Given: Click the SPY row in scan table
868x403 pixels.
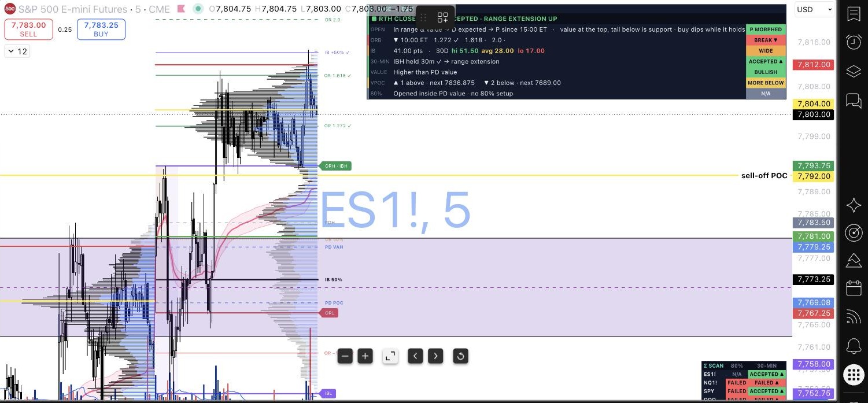Looking at the screenshot, I should point(744,391).
